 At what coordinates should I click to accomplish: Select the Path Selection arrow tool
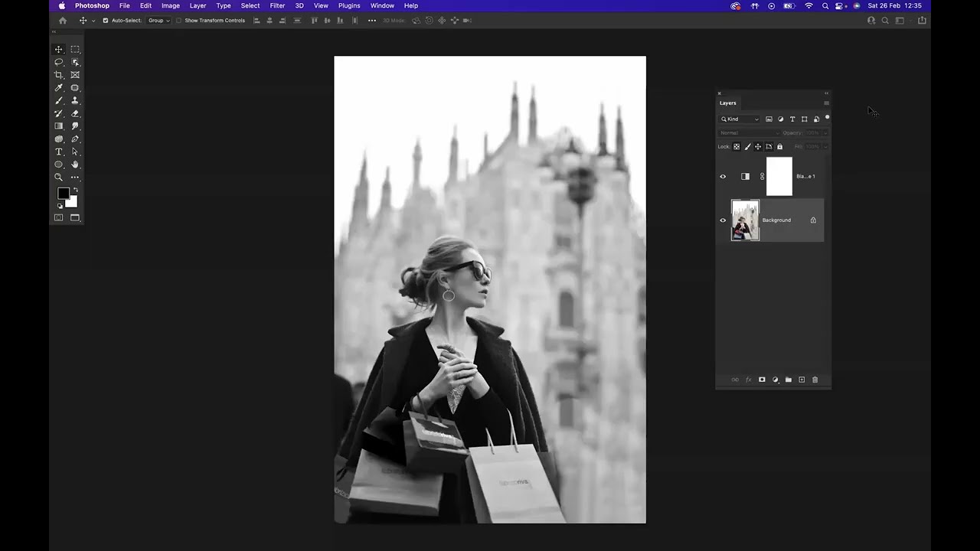[x=75, y=152]
